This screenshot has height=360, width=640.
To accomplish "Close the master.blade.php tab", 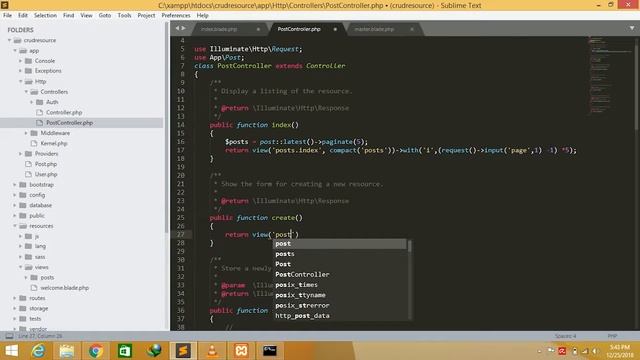I will (412, 29).
